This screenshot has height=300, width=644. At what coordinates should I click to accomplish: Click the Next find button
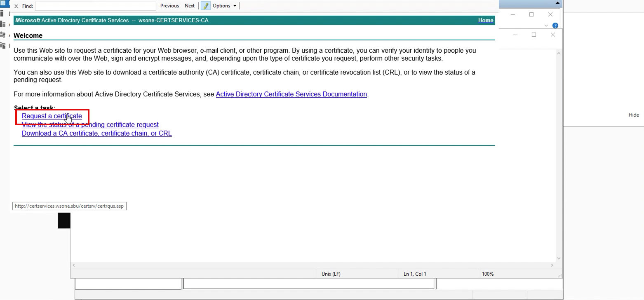190,6
